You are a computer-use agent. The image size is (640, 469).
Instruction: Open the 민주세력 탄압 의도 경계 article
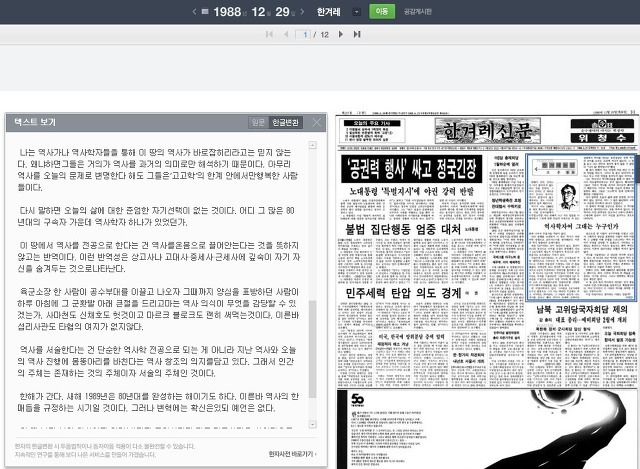pos(403,293)
